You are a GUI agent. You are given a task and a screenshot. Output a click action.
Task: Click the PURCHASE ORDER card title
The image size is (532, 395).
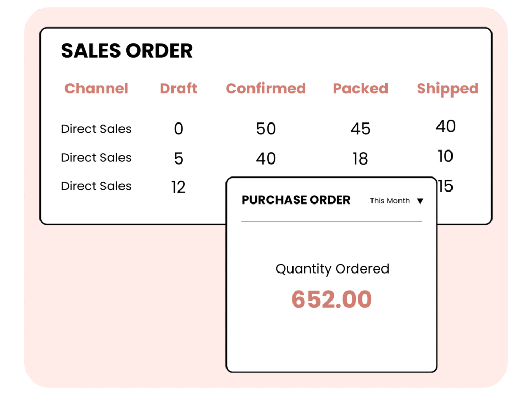tap(296, 200)
